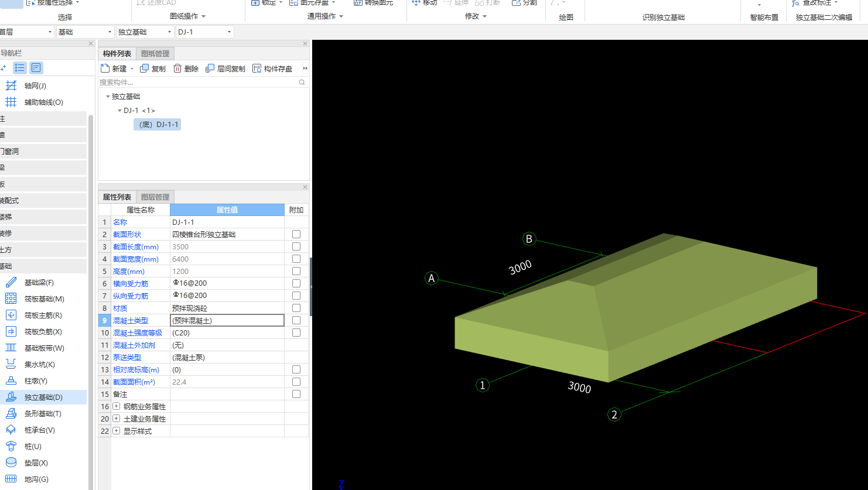Choose the 条形基础(T) strip foundation icon
This screenshot has width=868, height=490.
pos(11,414)
